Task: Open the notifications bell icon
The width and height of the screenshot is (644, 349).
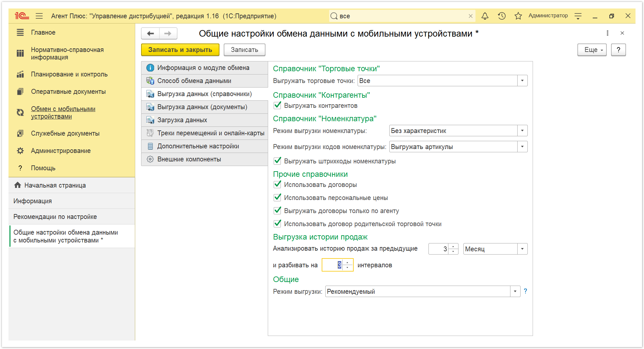Action: click(x=485, y=16)
